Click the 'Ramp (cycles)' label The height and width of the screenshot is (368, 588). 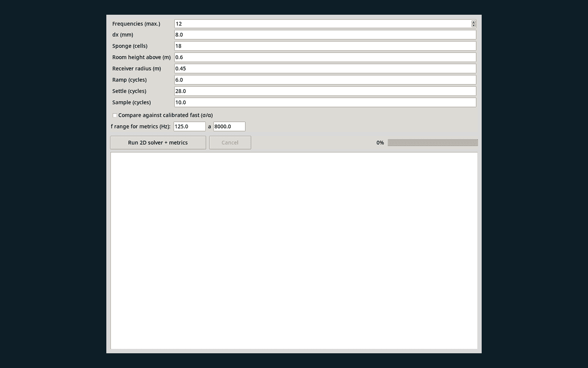129,80
